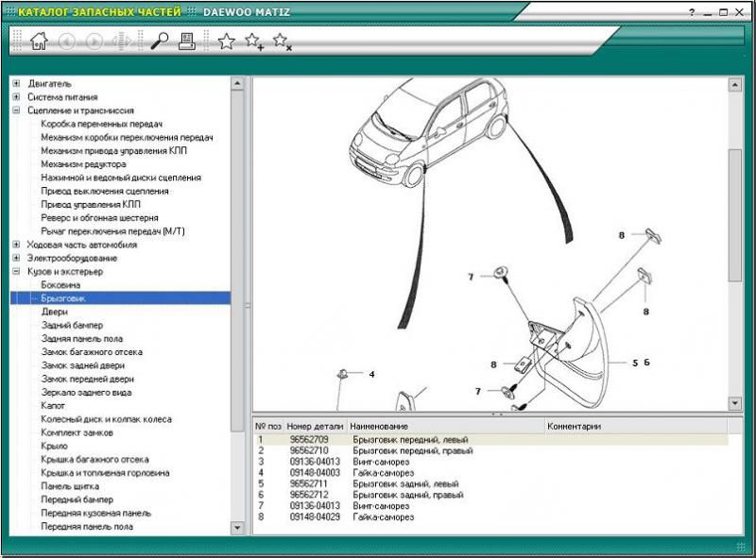Expand the Двигатель tree node
This screenshot has height=558, width=756.
pos(17,83)
